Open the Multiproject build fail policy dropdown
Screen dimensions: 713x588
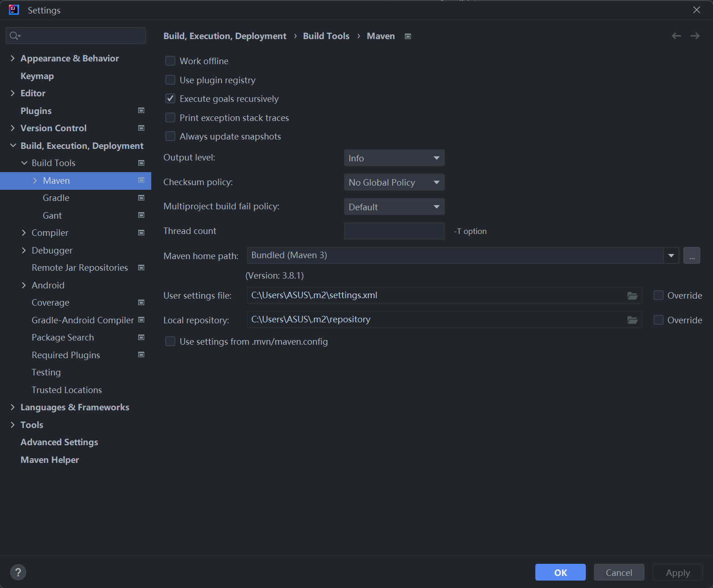(x=394, y=207)
